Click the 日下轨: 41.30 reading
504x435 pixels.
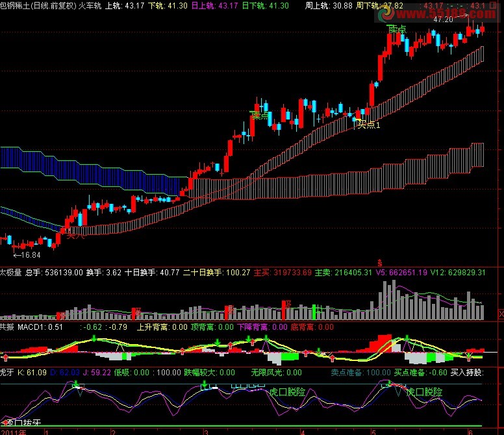tap(265, 5)
